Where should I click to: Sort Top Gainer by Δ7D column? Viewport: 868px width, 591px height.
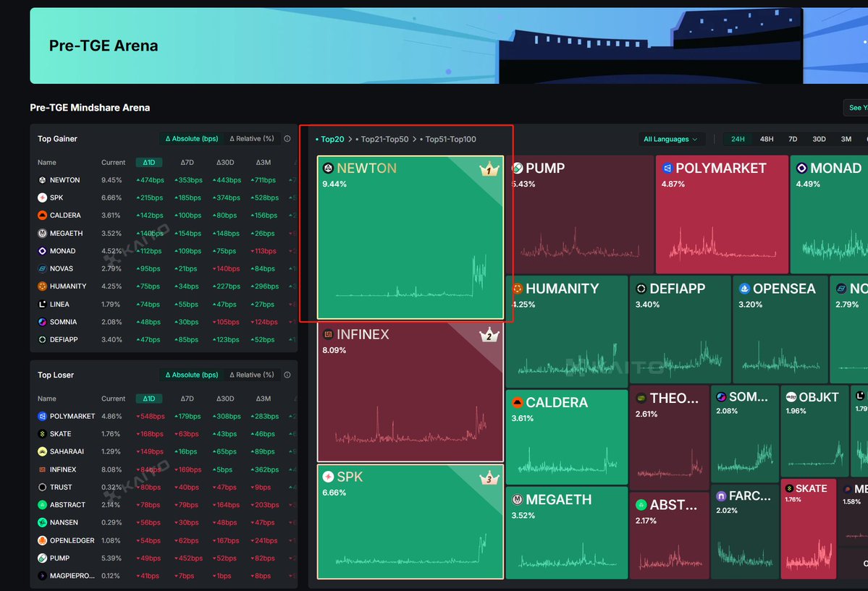pyautogui.click(x=187, y=162)
